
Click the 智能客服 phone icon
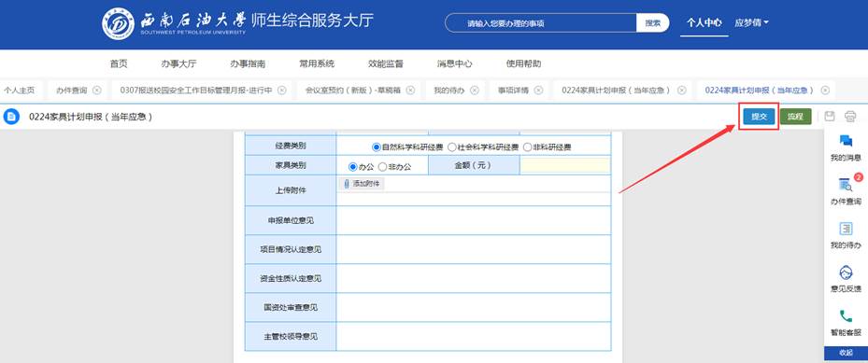click(x=846, y=315)
